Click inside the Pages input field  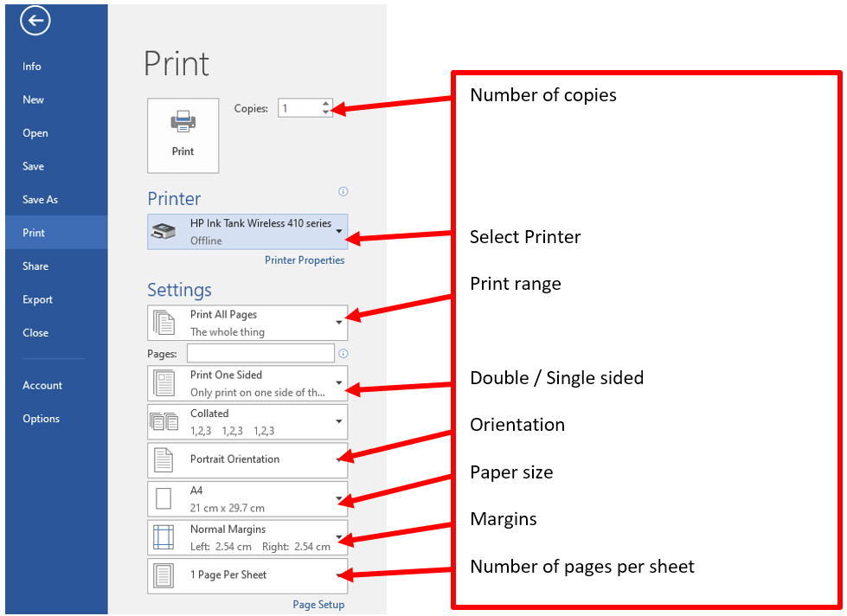click(260, 353)
